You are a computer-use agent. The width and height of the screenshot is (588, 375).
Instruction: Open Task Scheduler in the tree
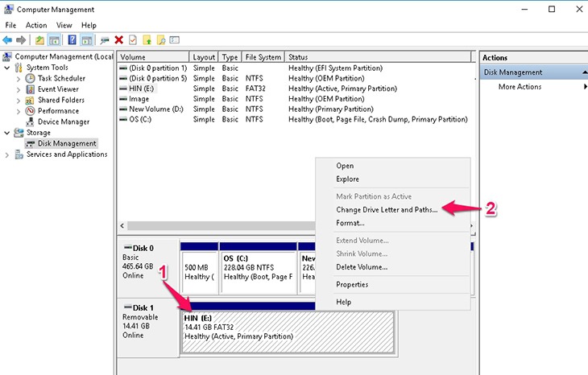(61, 78)
